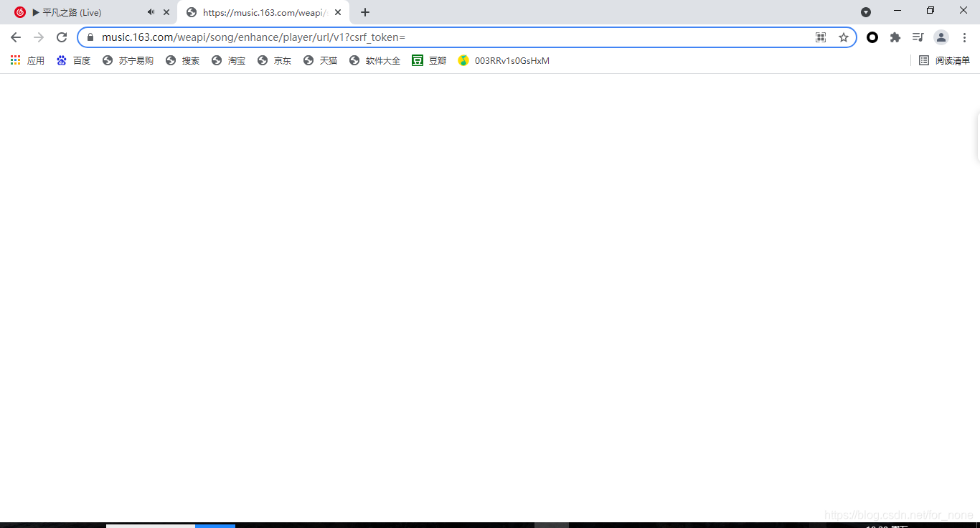Open a new browser tab
This screenshot has width=980, height=528.
(365, 12)
